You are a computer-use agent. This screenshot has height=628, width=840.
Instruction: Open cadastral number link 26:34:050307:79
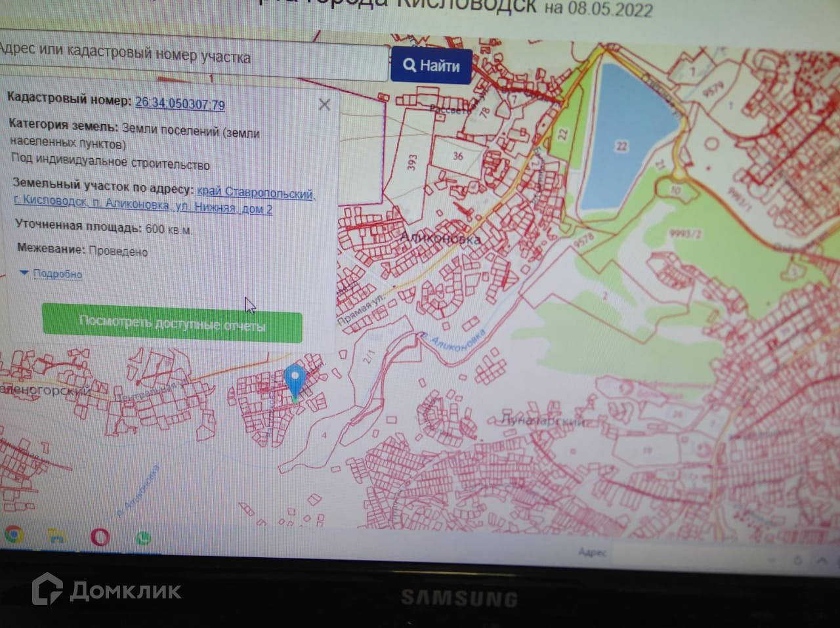click(180, 104)
